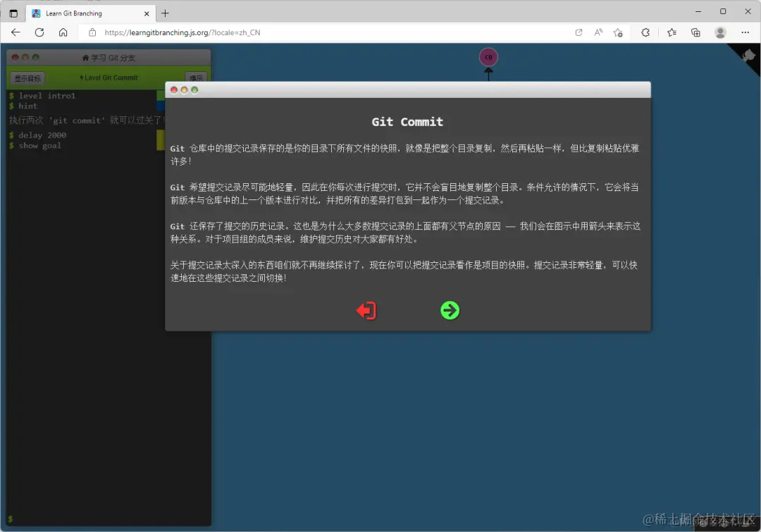Open the browser Extensions puzzle icon
This screenshot has height=532, width=761.
pos(646,32)
